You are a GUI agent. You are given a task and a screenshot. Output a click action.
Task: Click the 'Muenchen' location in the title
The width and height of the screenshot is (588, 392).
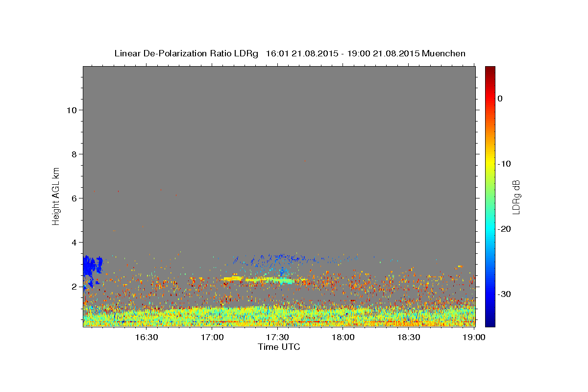444,53
